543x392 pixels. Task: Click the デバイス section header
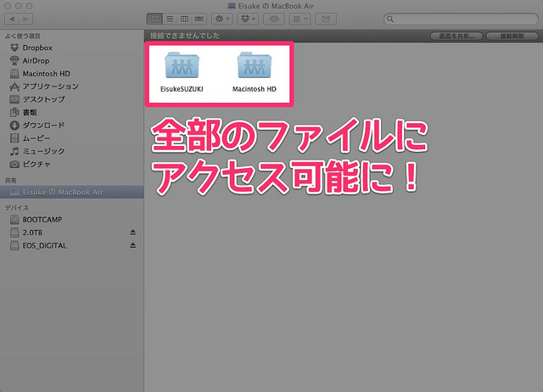click(17, 208)
